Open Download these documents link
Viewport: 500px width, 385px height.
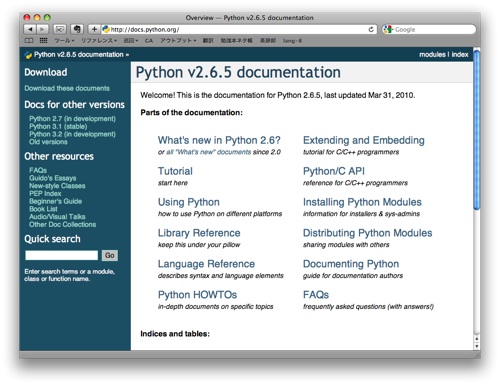pyautogui.click(x=67, y=88)
